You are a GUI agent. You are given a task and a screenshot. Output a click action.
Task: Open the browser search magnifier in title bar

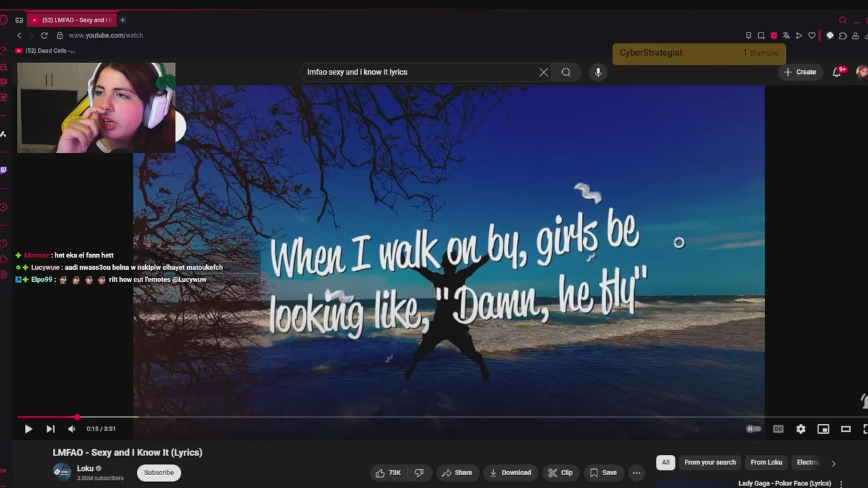tap(843, 20)
